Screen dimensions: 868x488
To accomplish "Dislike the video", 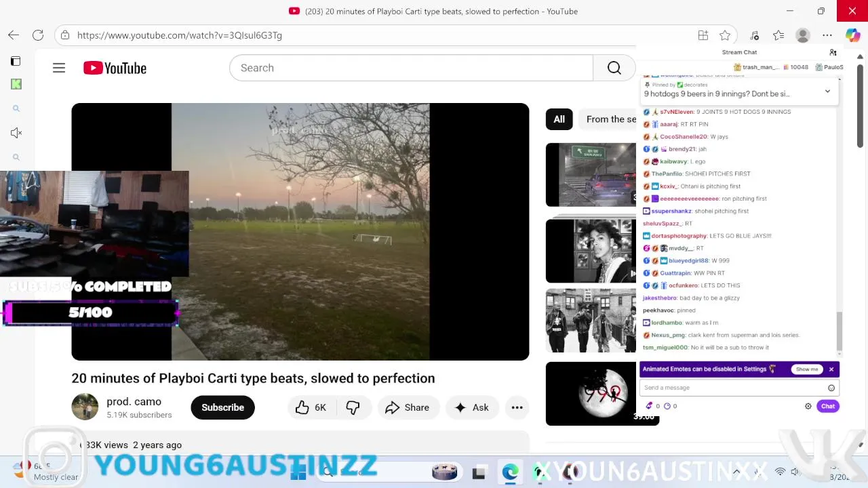I will click(x=353, y=407).
